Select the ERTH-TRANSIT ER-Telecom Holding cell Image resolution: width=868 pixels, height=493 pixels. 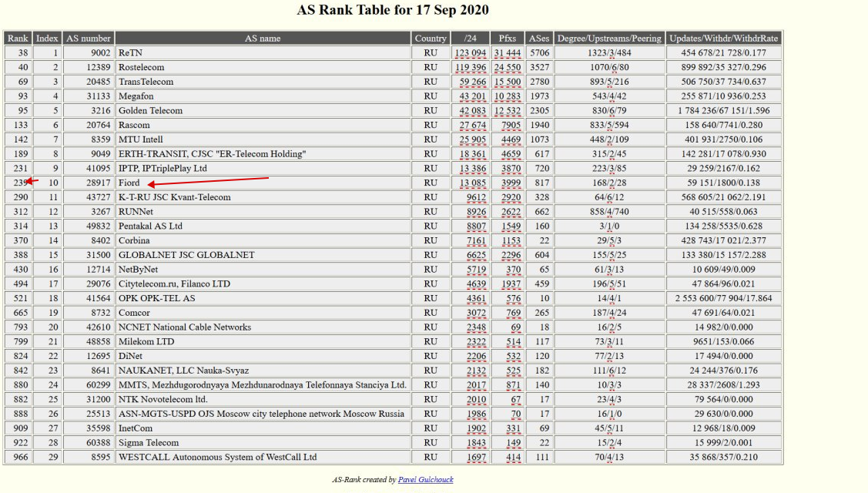coord(263,153)
